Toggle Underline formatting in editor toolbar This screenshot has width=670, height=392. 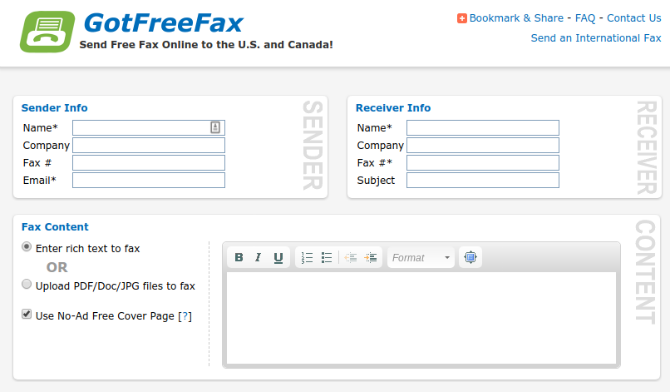(278, 257)
